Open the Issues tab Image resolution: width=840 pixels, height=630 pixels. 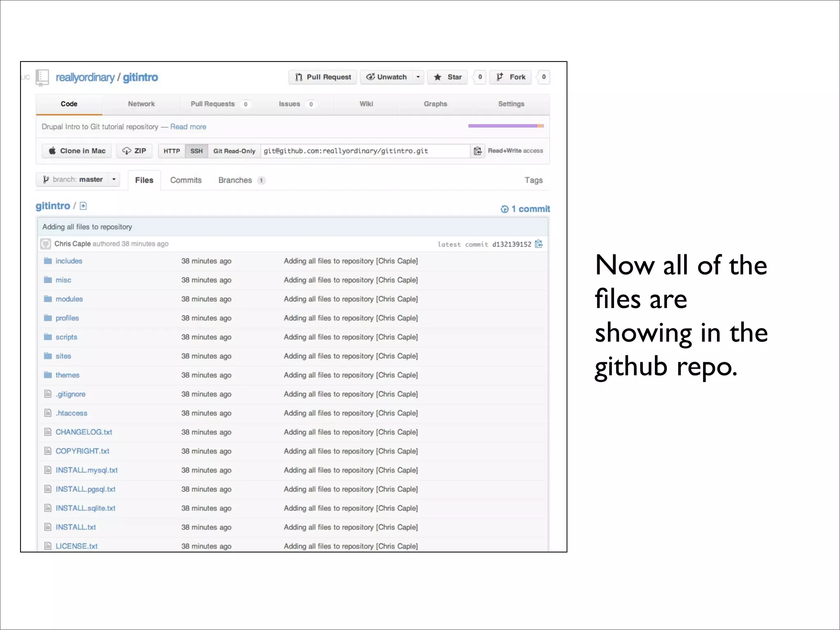click(297, 104)
